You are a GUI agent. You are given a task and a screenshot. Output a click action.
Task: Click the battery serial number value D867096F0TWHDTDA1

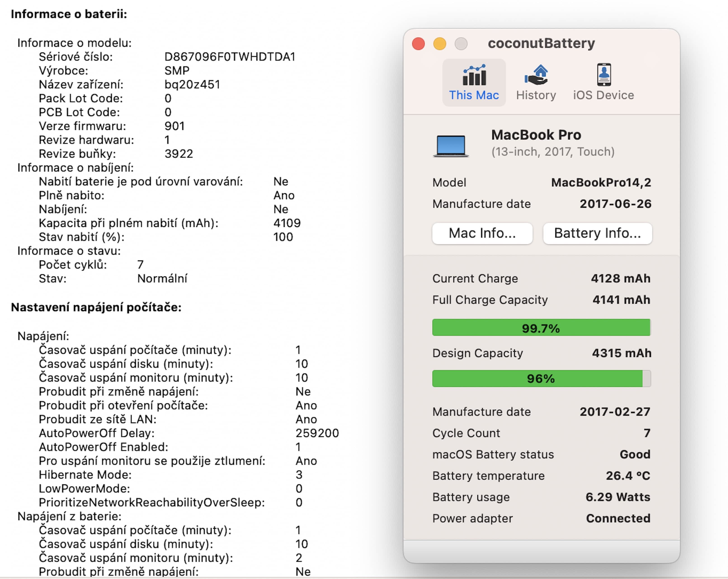point(230,57)
